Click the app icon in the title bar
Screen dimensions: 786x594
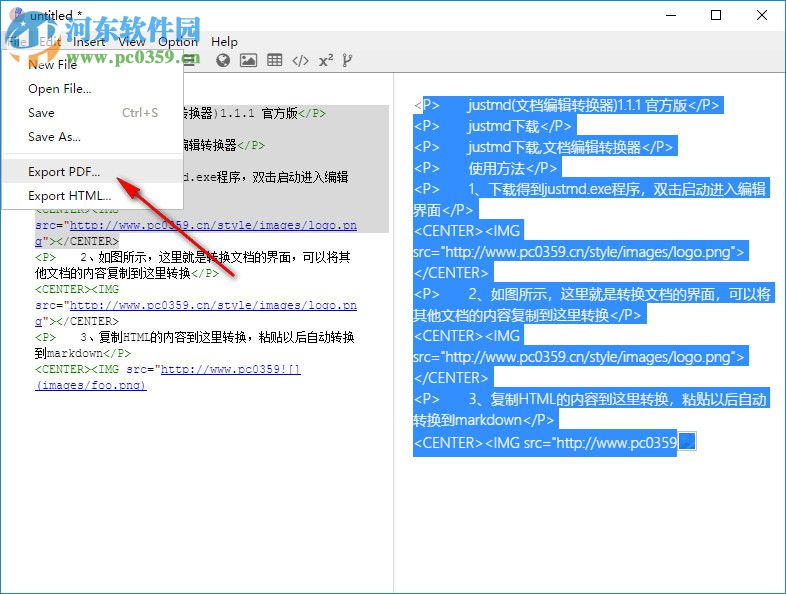16,15
